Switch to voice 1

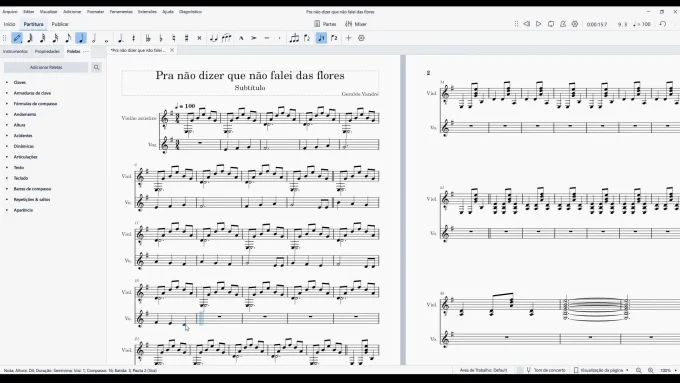[x=321, y=38]
